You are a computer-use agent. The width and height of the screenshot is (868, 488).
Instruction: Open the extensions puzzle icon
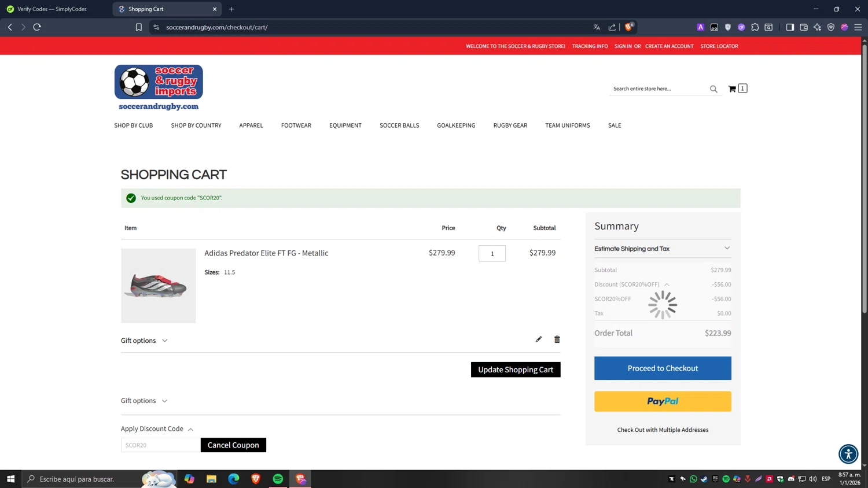tap(755, 27)
